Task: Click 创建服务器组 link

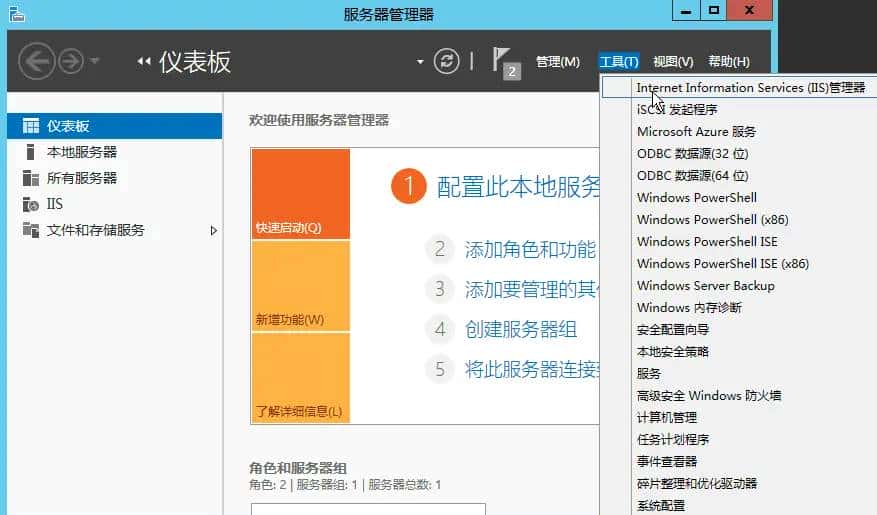Action: [x=521, y=329]
